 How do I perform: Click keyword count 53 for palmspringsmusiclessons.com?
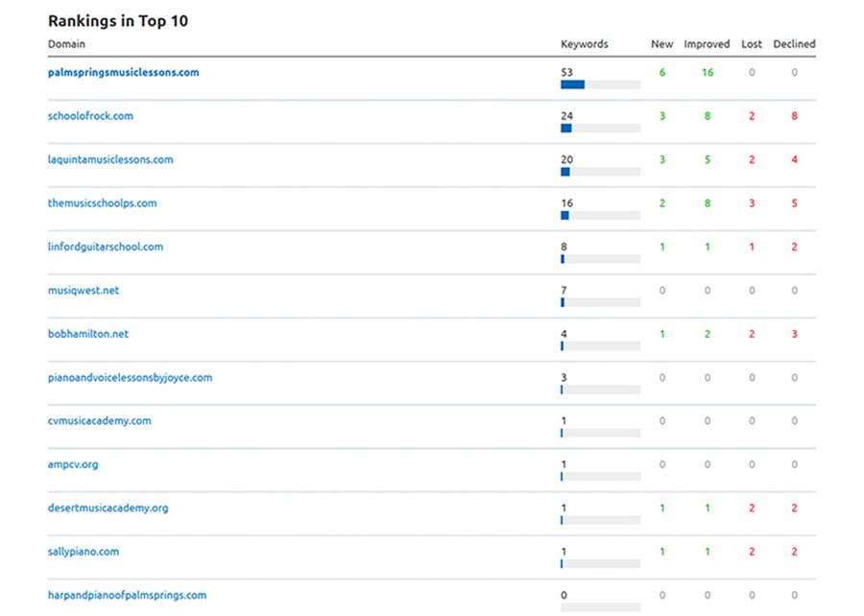pyautogui.click(x=567, y=72)
